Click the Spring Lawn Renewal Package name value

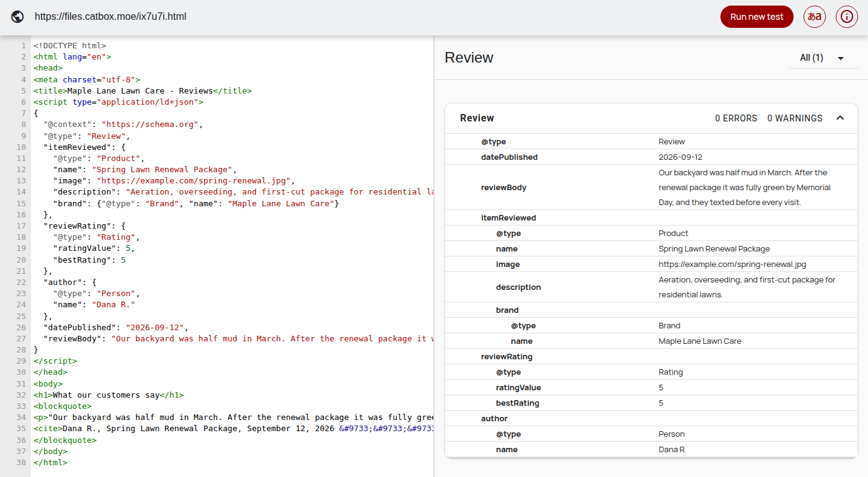click(714, 248)
